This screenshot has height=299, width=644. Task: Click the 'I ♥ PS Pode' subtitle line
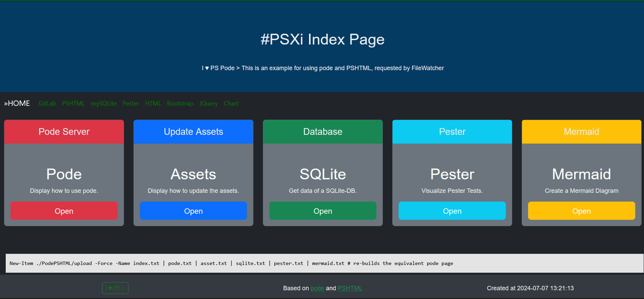tap(323, 68)
